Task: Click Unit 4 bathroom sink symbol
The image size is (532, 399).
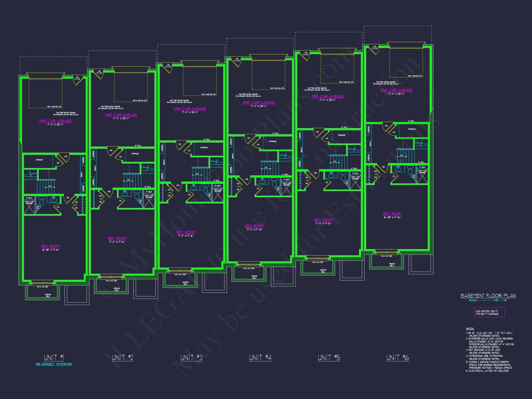Action: (x=263, y=181)
